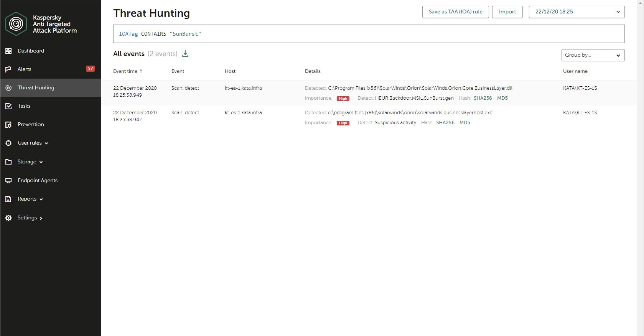Open MD5 hash of businesslayerhost.exe event
This screenshot has height=336, width=644.
click(x=465, y=123)
